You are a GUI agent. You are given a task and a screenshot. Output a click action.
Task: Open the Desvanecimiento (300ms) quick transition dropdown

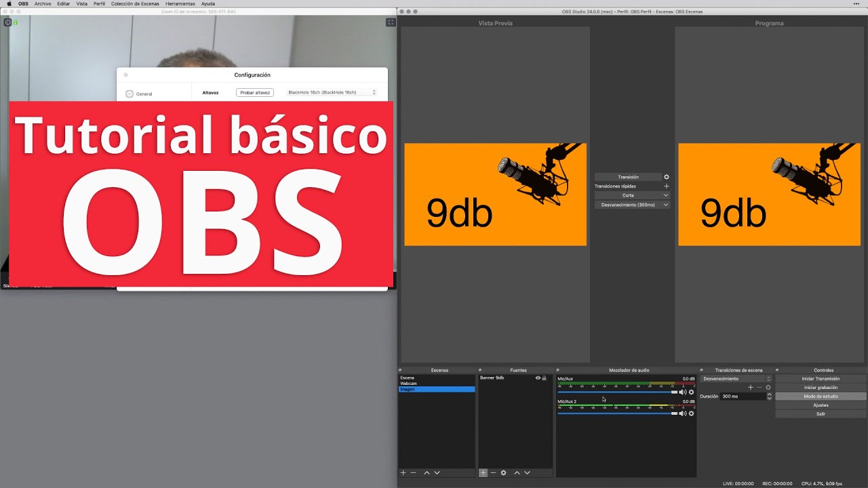coord(632,205)
